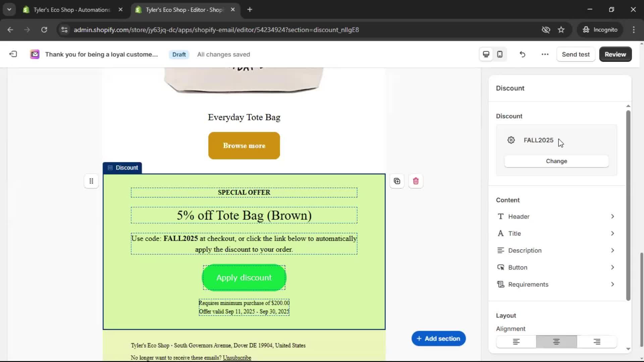The width and height of the screenshot is (644, 362).
Task: Open the more options ellipsis menu
Action: pos(544,54)
